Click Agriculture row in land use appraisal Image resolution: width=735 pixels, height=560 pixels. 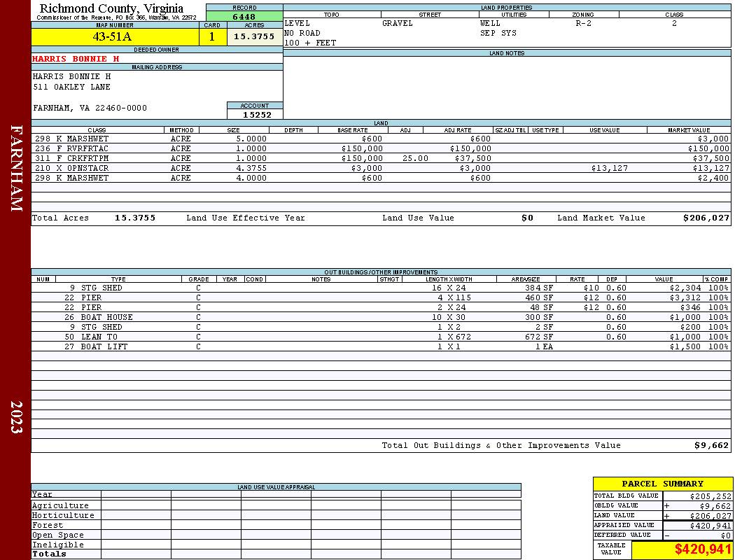coord(276,505)
